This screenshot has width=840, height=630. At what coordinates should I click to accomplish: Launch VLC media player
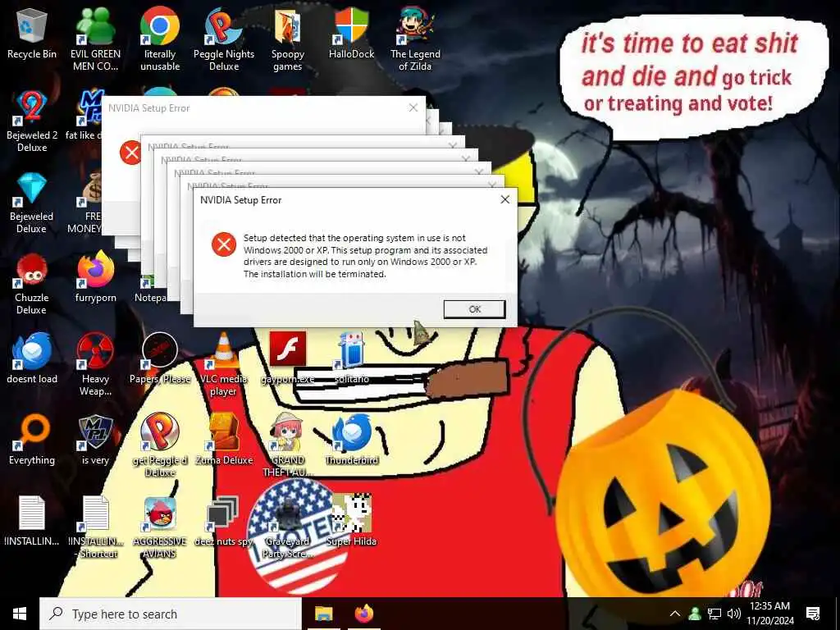pos(223,365)
